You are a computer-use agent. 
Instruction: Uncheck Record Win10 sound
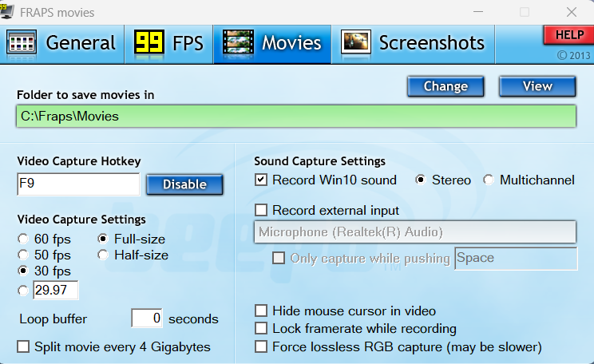(x=261, y=180)
